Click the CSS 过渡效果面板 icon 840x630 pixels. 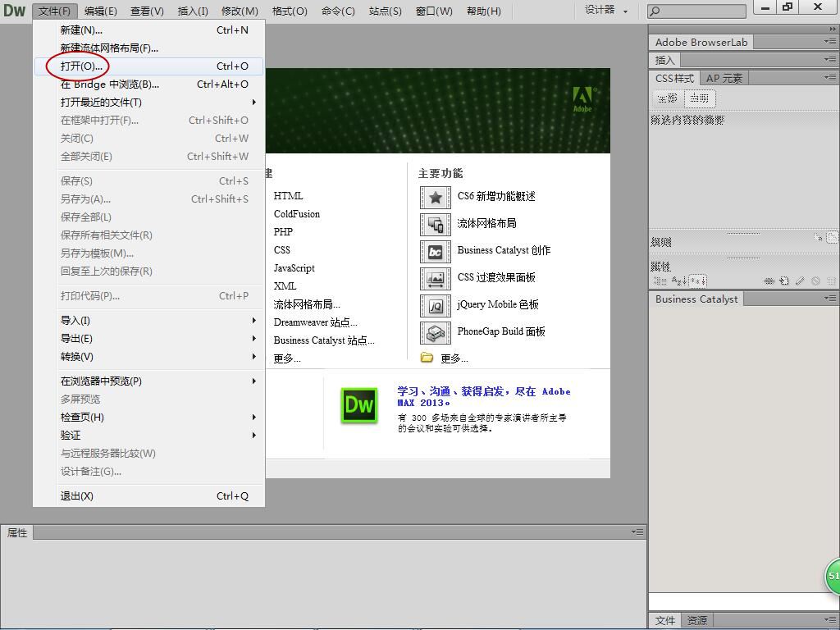click(x=436, y=279)
